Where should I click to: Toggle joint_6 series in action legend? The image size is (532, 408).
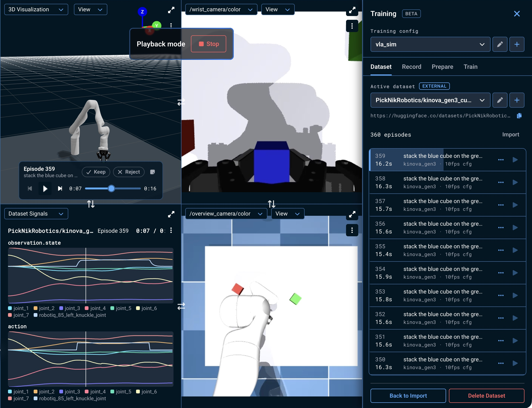pos(146,392)
